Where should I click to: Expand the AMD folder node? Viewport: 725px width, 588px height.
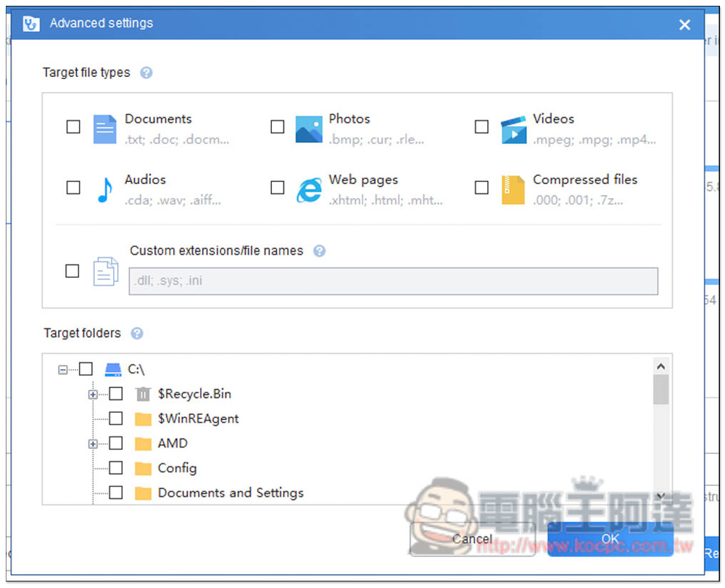click(93, 444)
